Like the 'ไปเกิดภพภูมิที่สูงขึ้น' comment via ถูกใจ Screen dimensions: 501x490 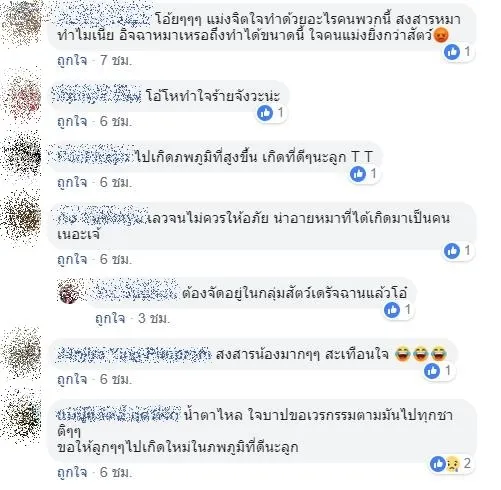click(72, 183)
